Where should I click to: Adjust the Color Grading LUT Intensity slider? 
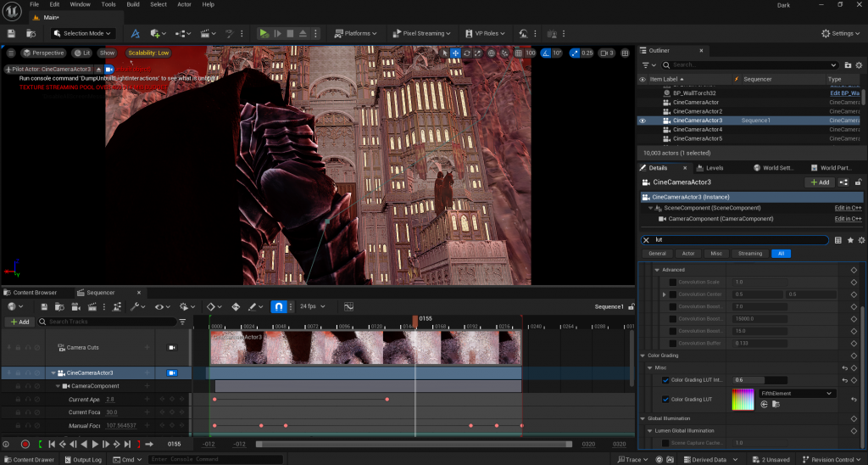pyautogui.click(x=760, y=380)
